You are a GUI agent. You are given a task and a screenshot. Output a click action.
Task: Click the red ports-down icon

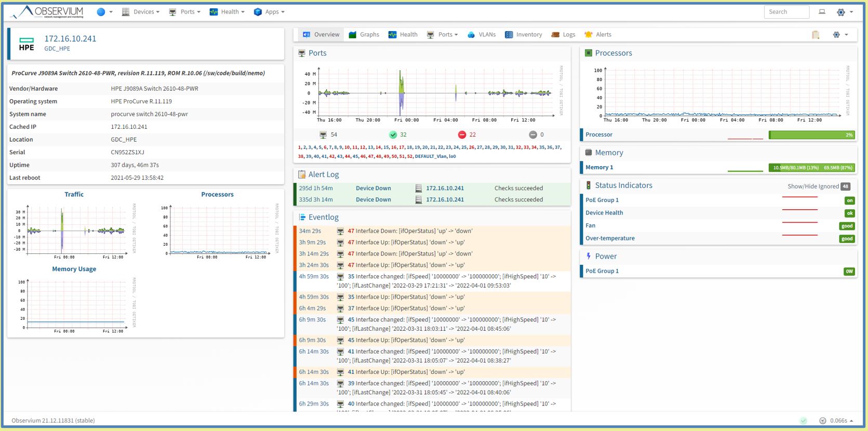pos(462,135)
